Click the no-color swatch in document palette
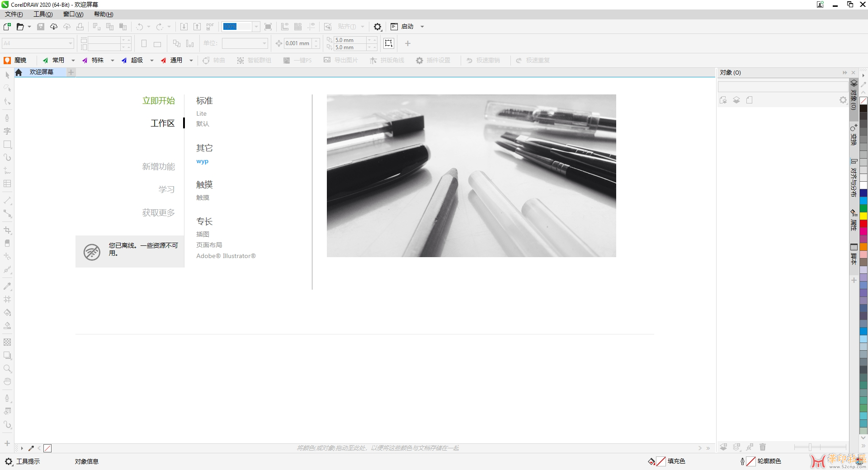This screenshot has height=470, width=868. pos(47,448)
